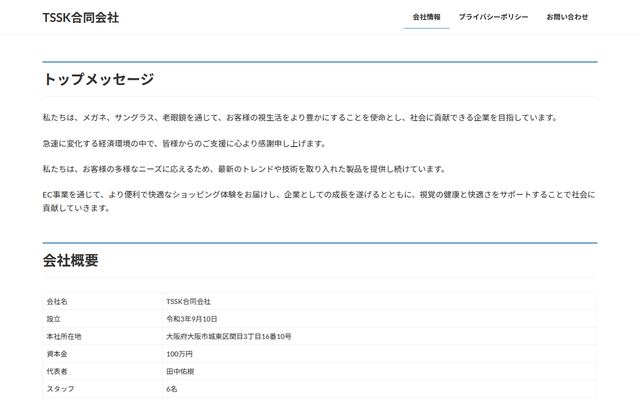This screenshot has height=400, width=640.
Task: Open the プライバシーポリシー navigation item
Action: click(x=493, y=17)
